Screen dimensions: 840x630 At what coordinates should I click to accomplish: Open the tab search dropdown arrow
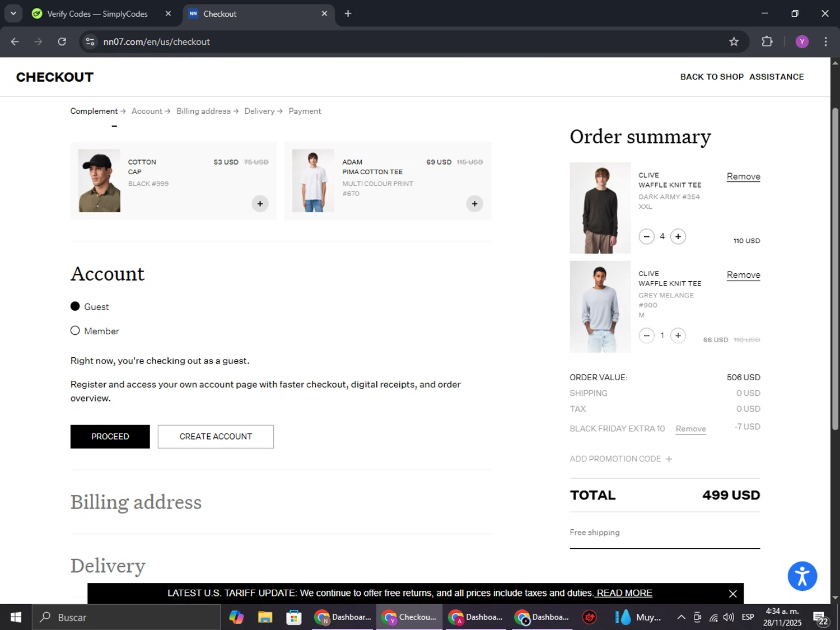13,13
